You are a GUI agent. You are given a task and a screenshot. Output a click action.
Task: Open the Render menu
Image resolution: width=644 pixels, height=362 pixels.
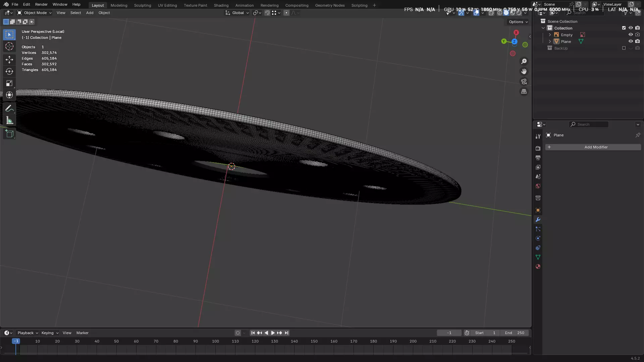pos(41,4)
